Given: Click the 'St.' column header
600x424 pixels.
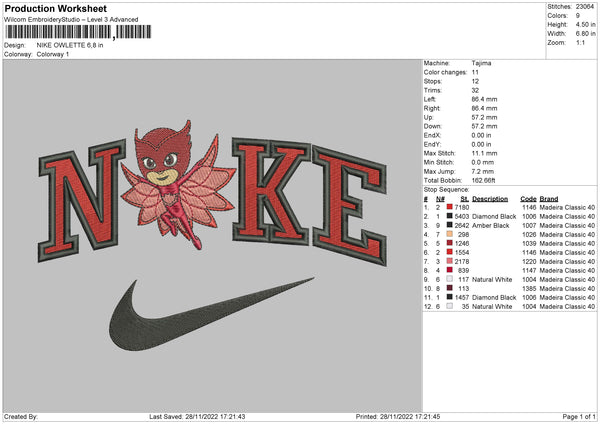Looking at the screenshot, I should click(x=465, y=199).
